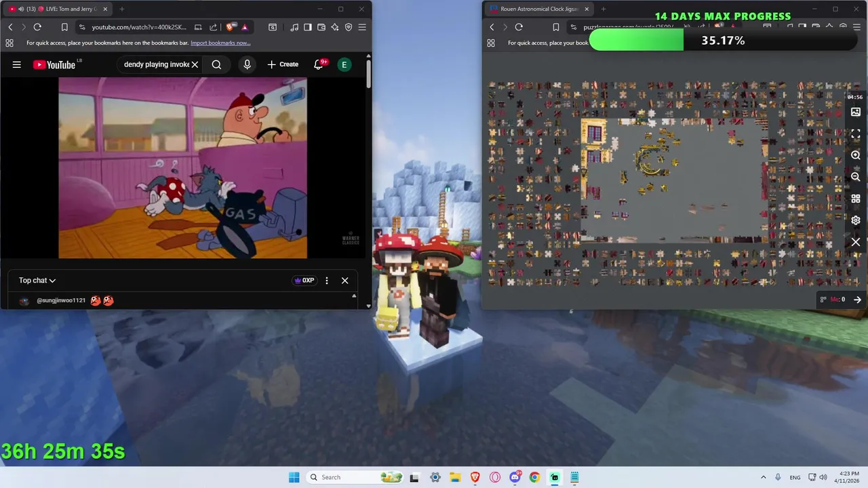The image size is (868, 488).
Task: Open the Brave Rewards triangle icon
Action: click(x=244, y=27)
